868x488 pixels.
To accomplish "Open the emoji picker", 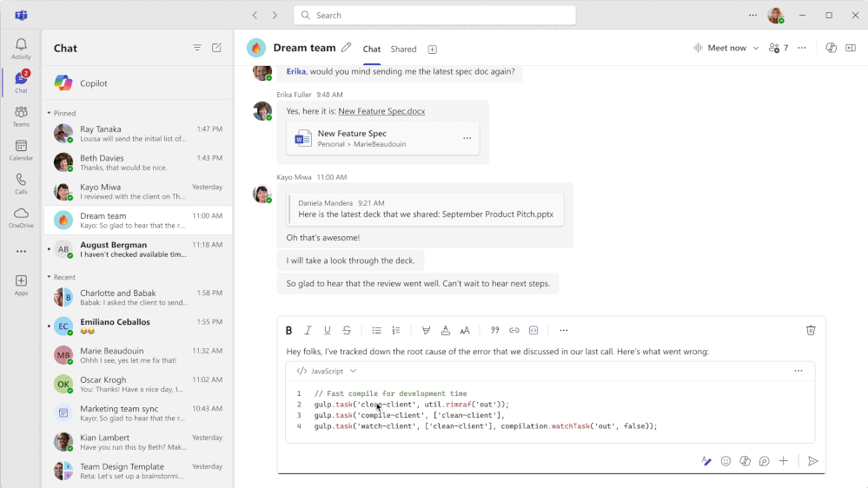I will 726,461.
